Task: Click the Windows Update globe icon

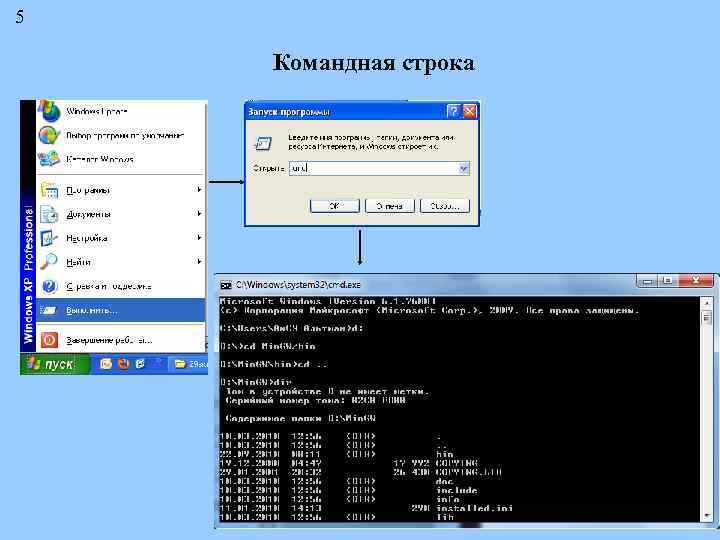Action: [49, 111]
